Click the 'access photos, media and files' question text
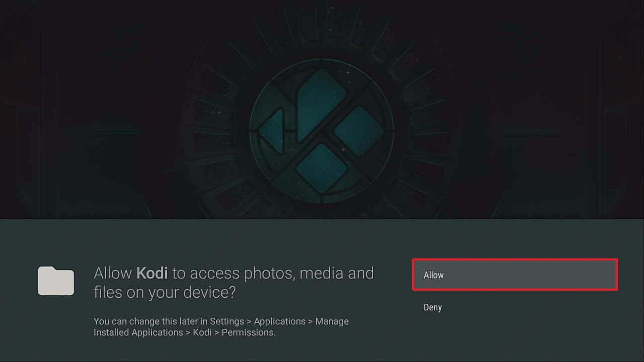This screenshot has height=362, width=644. (x=233, y=283)
